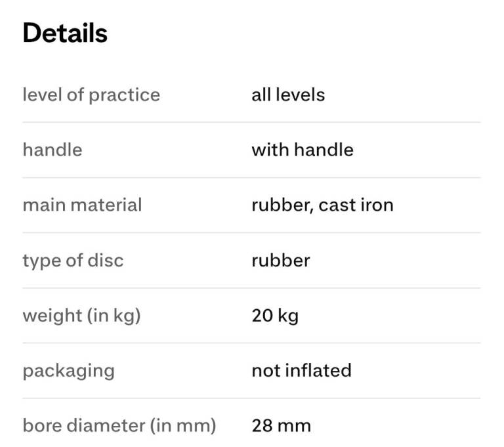Click the 'main material' label
504x447 pixels.
click(82, 205)
